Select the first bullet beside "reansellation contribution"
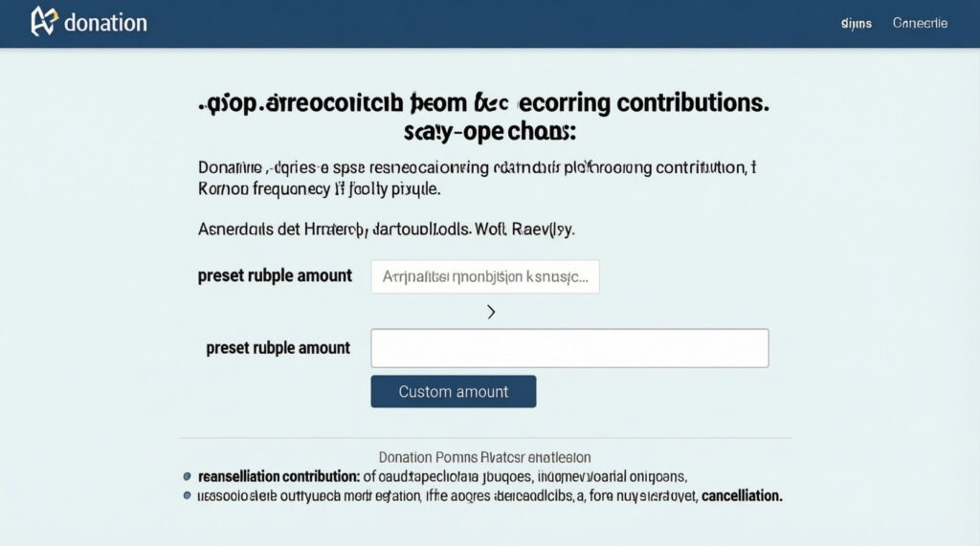Screen dimensions: 980x546 coord(187,476)
